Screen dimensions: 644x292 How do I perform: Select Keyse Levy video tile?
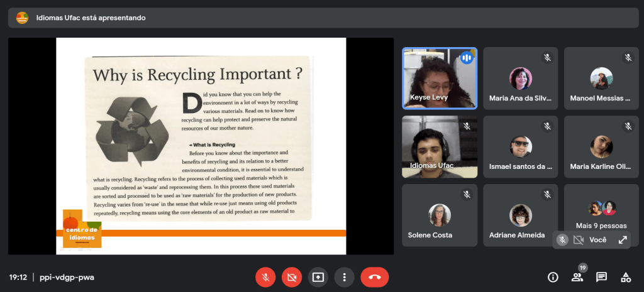[440, 78]
